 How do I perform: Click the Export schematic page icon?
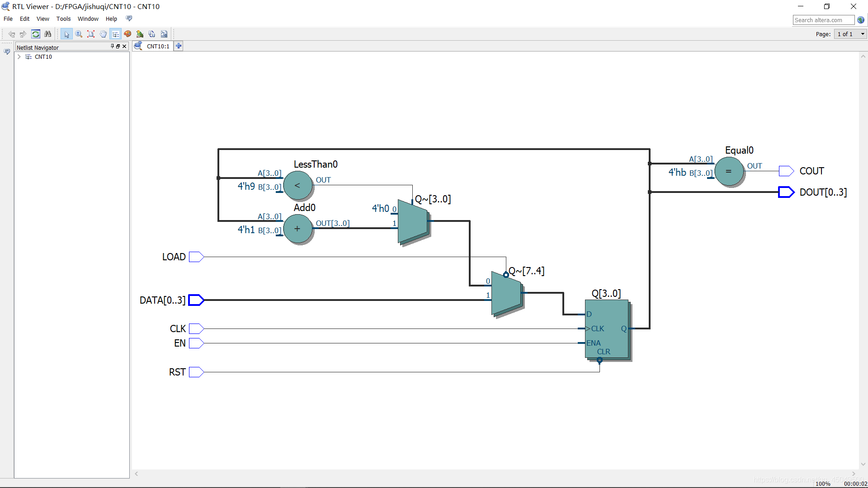pyautogui.click(x=164, y=34)
